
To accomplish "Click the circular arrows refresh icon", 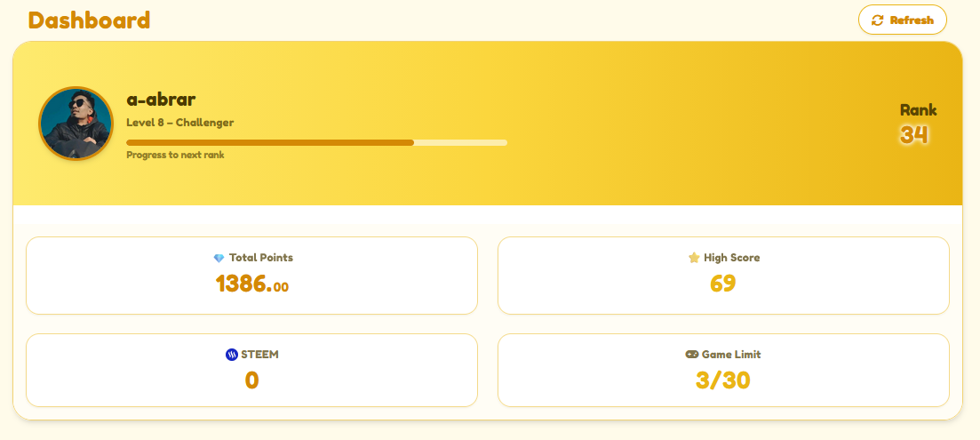I will (878, 20).
